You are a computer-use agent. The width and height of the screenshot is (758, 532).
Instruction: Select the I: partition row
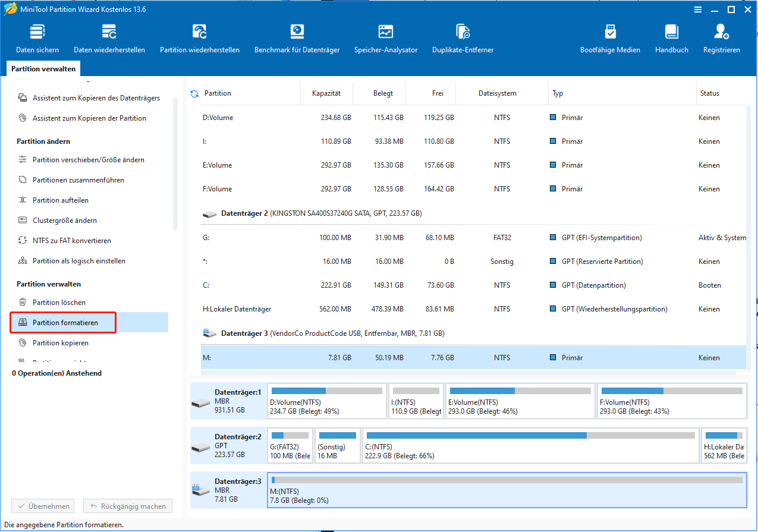tap(473, 141)
